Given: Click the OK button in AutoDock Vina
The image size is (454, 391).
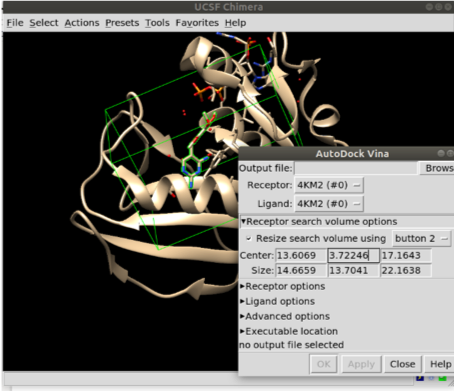Looking at the screenshot, I should [x=324, y=364].
